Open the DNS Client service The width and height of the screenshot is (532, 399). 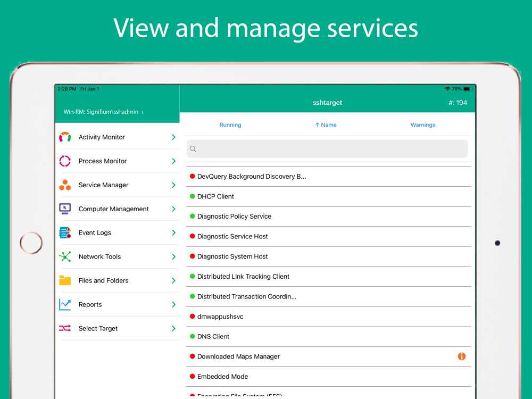pyautogui.click(x=328, y=337)
